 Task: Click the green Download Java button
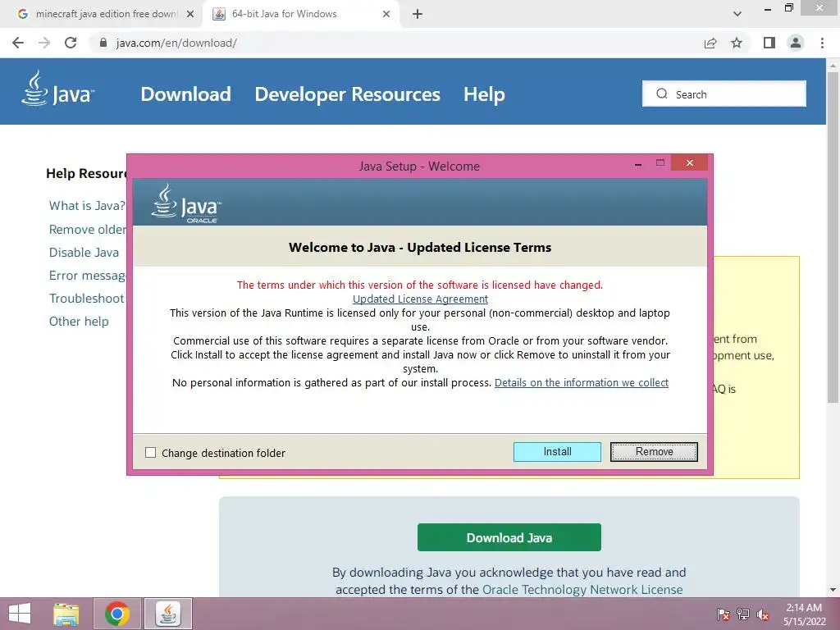pyautogui.click(x=509, y=537)
